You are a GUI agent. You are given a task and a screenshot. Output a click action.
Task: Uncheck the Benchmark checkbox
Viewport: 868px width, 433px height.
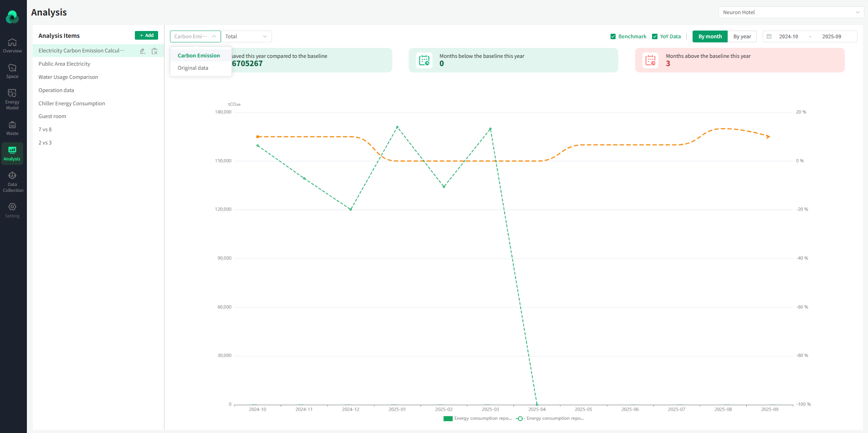click(x=613, y=36)
